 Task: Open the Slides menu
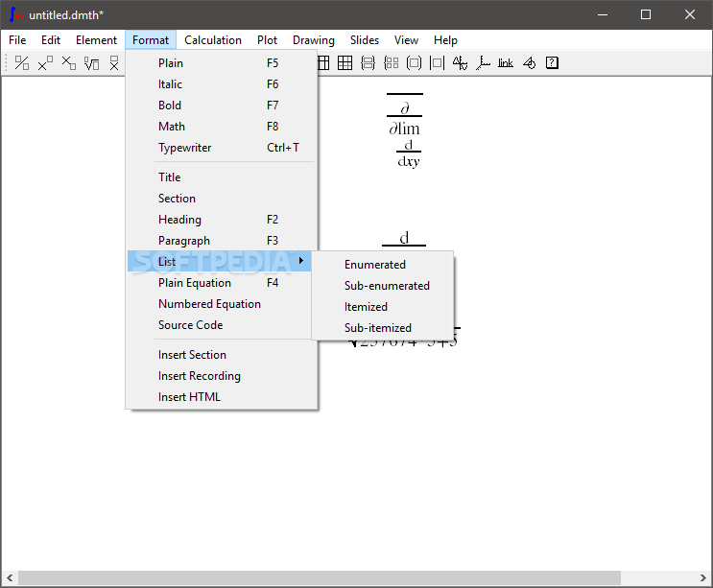point(365,40)
